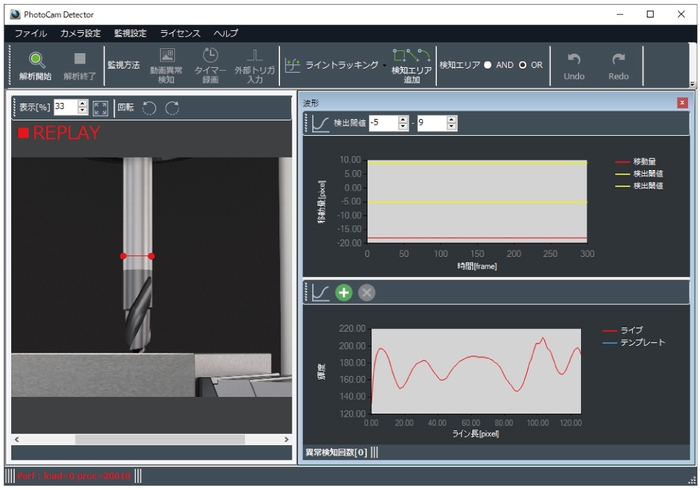700x490 pixels.
Task: Click green plus icon in lower waveform panel
Action: [x=344, y=292]
